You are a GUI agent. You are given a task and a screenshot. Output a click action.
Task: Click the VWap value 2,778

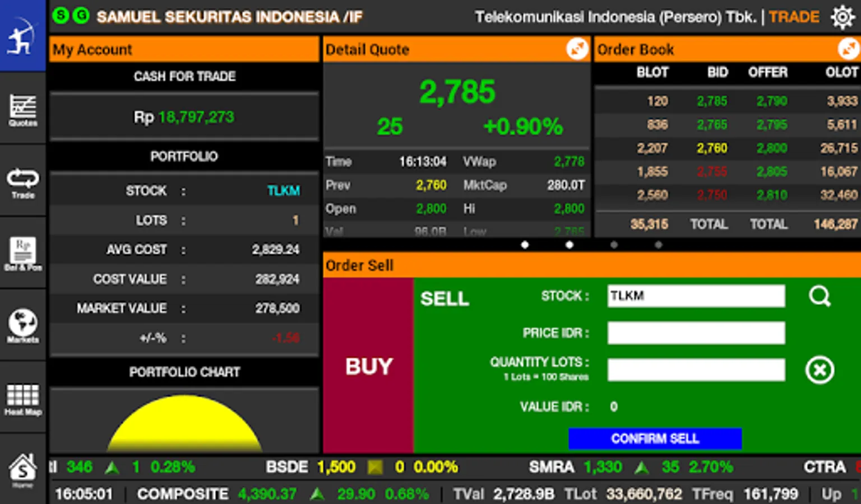pyautogui.click(x=569, y=162)
